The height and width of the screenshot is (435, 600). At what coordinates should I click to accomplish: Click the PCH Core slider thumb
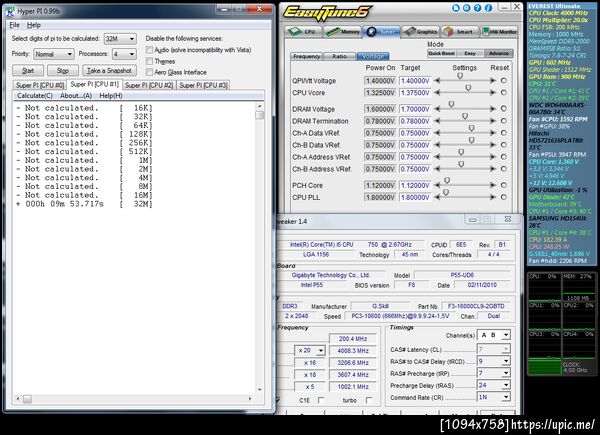(x=447, y=181)
